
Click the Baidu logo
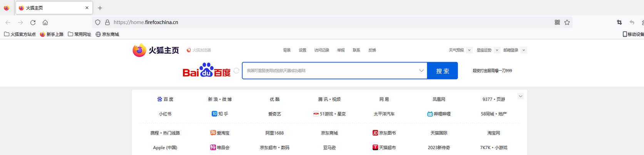207,70
